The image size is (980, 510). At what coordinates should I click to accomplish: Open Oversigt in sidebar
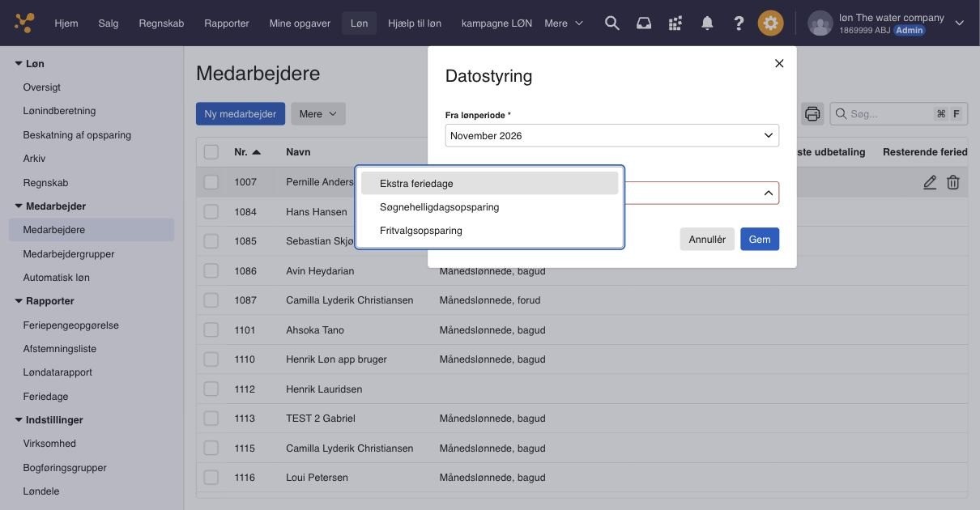point(42,87)
